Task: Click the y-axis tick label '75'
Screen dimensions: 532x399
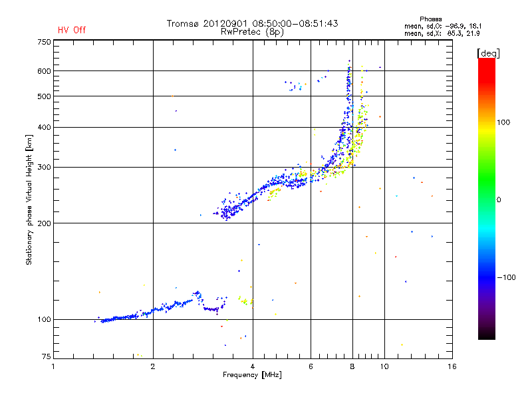Action: (47, 356)
